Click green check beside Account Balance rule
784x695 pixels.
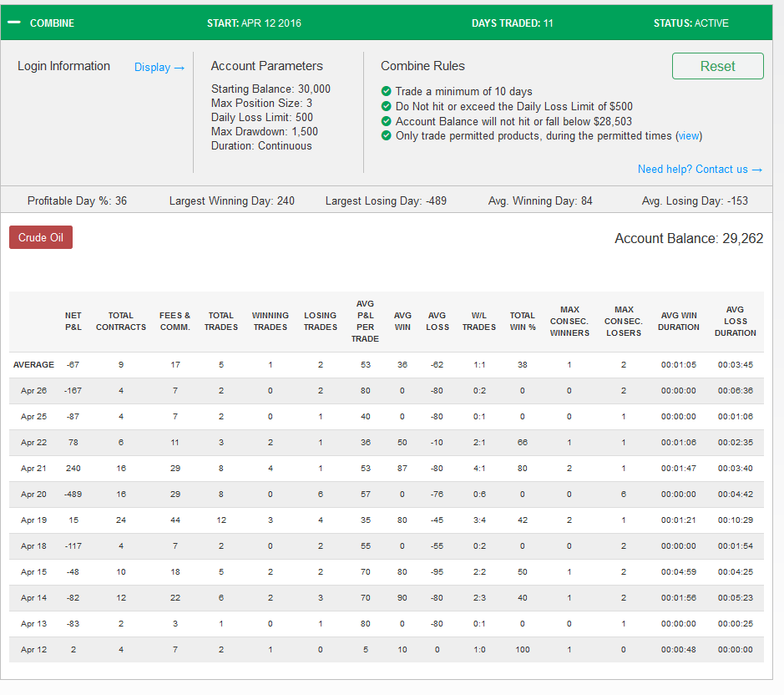click(x=386, y=121)
